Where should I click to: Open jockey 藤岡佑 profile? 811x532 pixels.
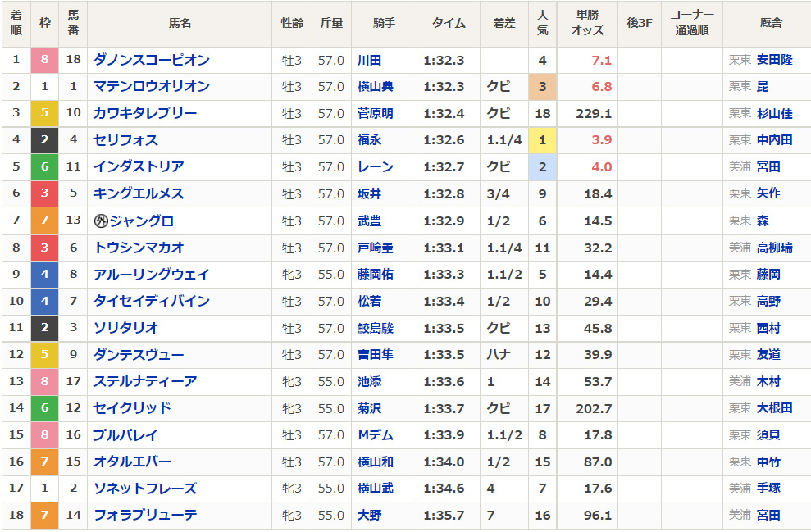pyautogui.click(x=376, y=274)
